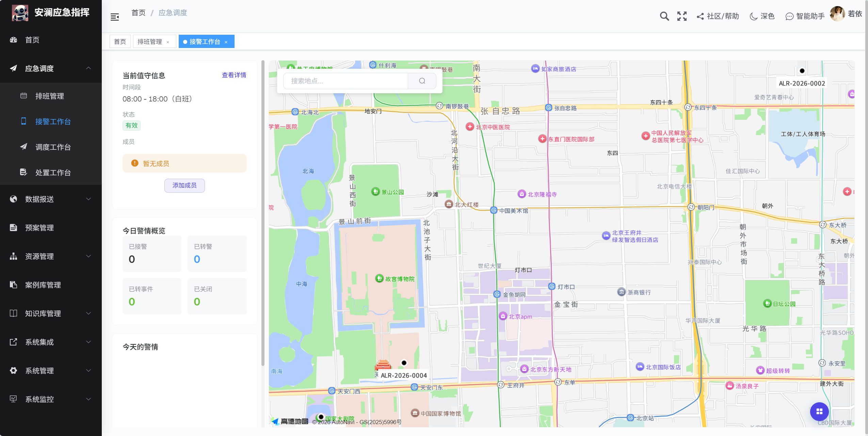Click the 已转警 count card
The image size is (868, 436).
tap(217, 254)
